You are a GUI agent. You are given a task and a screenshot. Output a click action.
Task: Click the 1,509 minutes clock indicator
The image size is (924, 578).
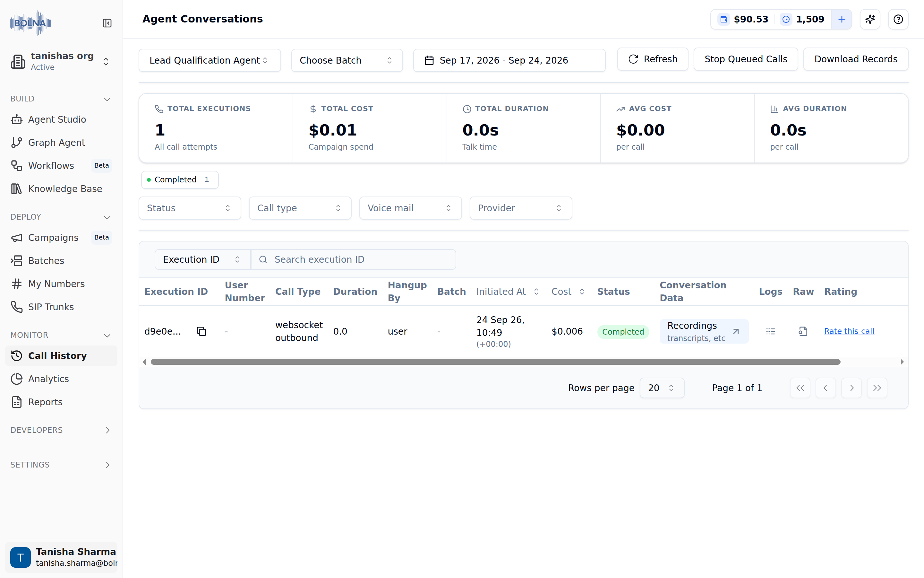click(x=802, y=19)
